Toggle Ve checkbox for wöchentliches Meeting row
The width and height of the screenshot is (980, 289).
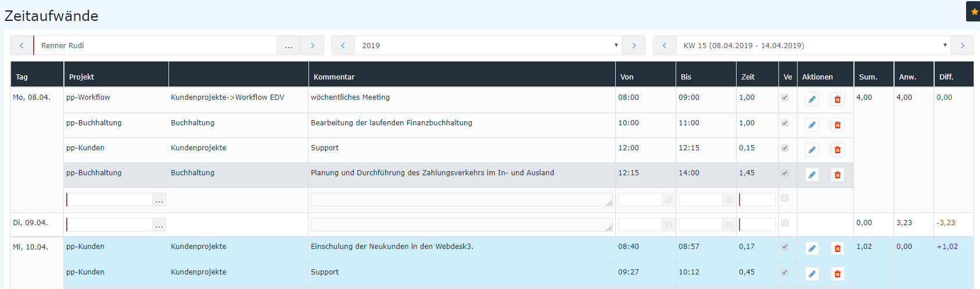tap(785, 97)
